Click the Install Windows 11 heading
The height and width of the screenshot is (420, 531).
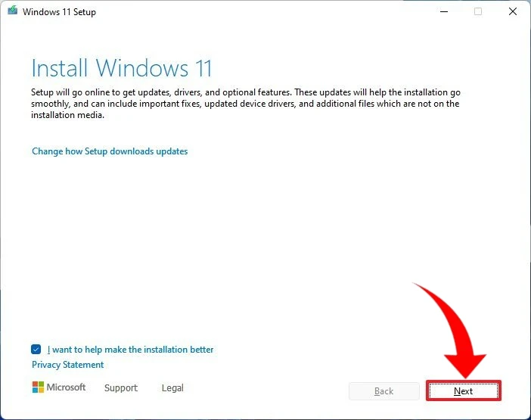[122, 68]
